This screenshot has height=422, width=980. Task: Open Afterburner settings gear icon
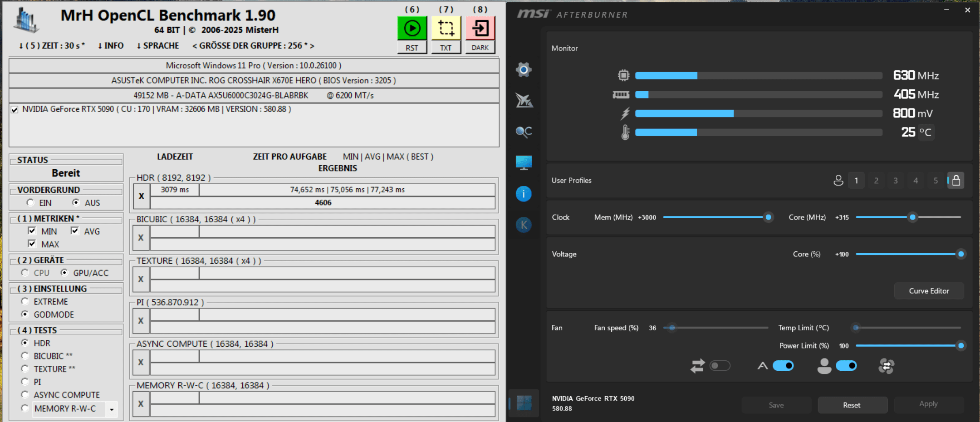pyautogui.click(x=524, y=69)
